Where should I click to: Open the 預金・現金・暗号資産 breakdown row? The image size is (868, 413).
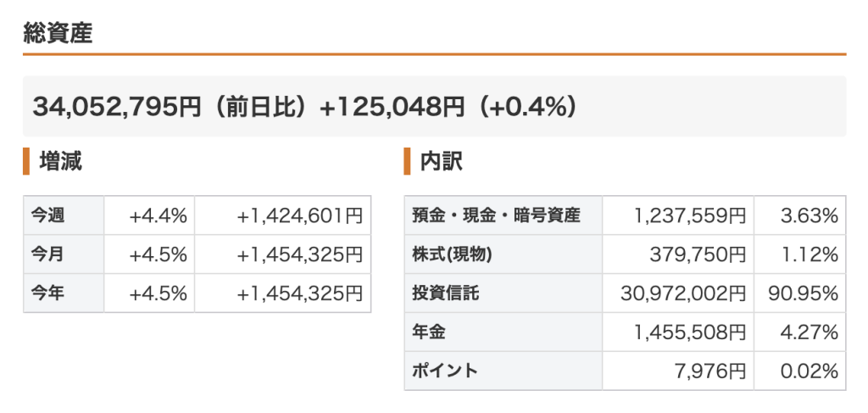496,216
